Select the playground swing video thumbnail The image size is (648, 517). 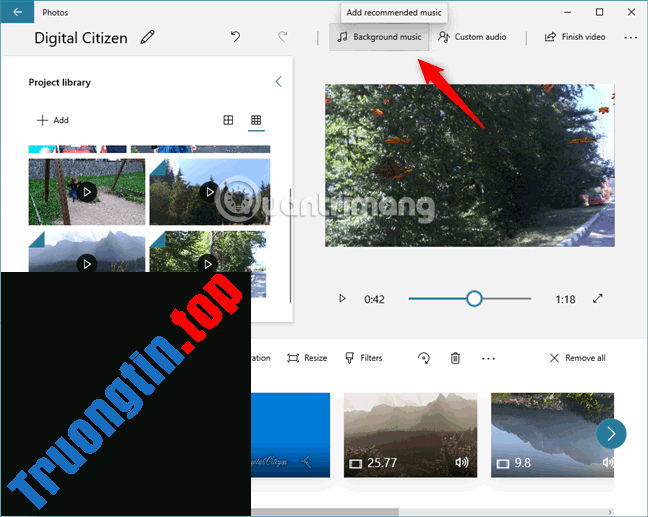click(x=87, y=192)
